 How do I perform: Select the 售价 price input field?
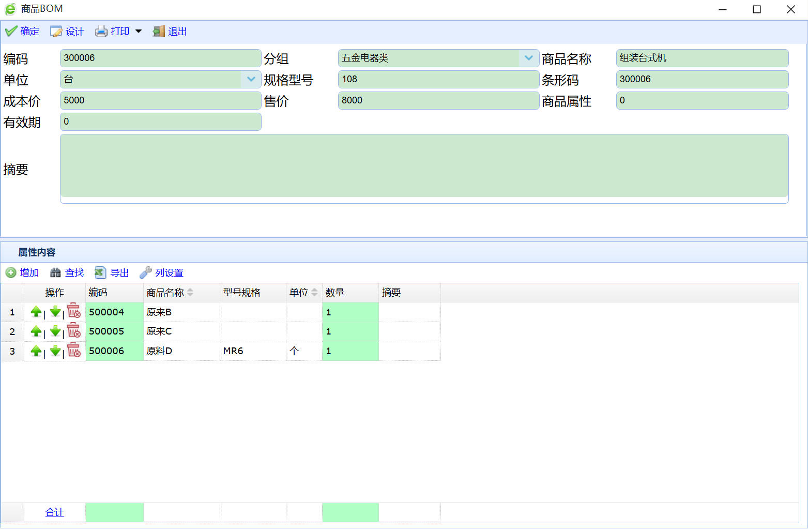(x=438, y=100)
